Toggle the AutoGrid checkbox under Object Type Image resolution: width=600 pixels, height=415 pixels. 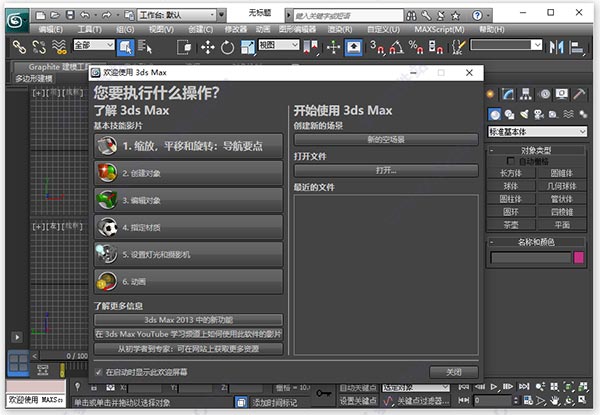(x=510, y=161)
